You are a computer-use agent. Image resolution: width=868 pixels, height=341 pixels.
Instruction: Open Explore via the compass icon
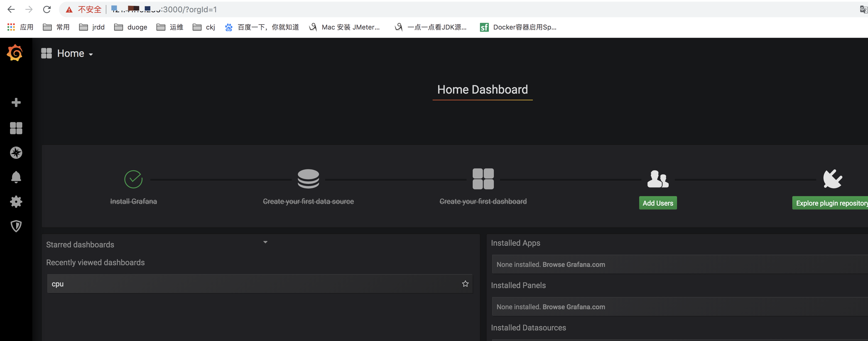click(x=16, y=153)
